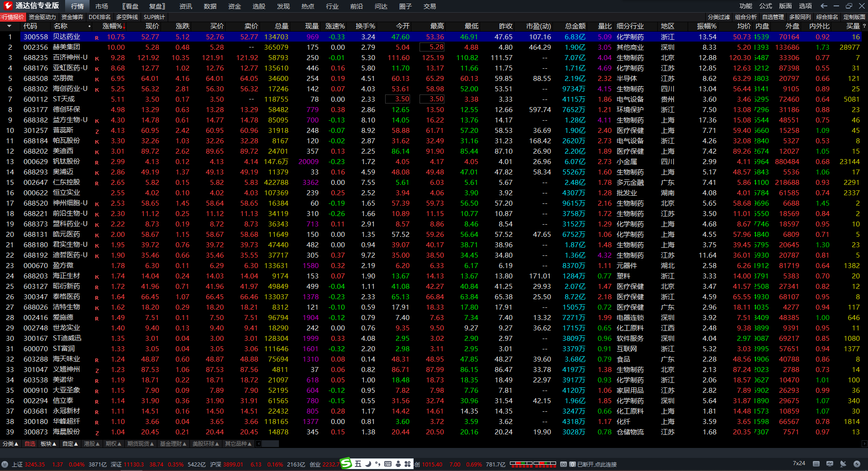Toggle Sogou half-moon full-width switch
The width and height of the screenshot is (868, 471).
[x=368, y=464]
